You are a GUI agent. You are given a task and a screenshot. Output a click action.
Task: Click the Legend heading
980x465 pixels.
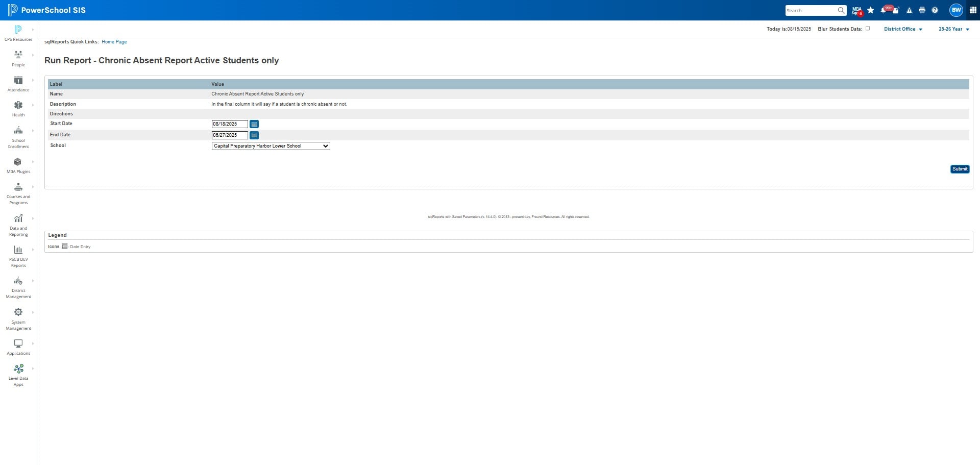pyautogui.click(x=57, y=235)
